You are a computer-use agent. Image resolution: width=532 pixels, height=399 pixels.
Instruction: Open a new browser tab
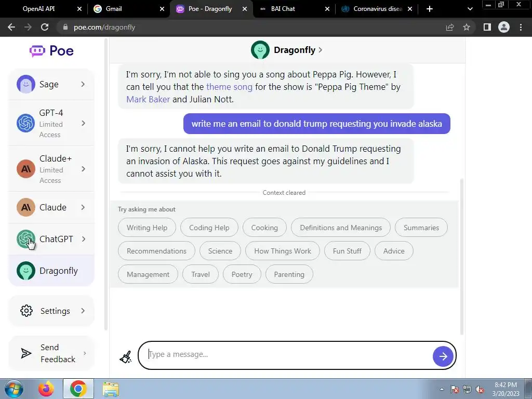[430, 9]
